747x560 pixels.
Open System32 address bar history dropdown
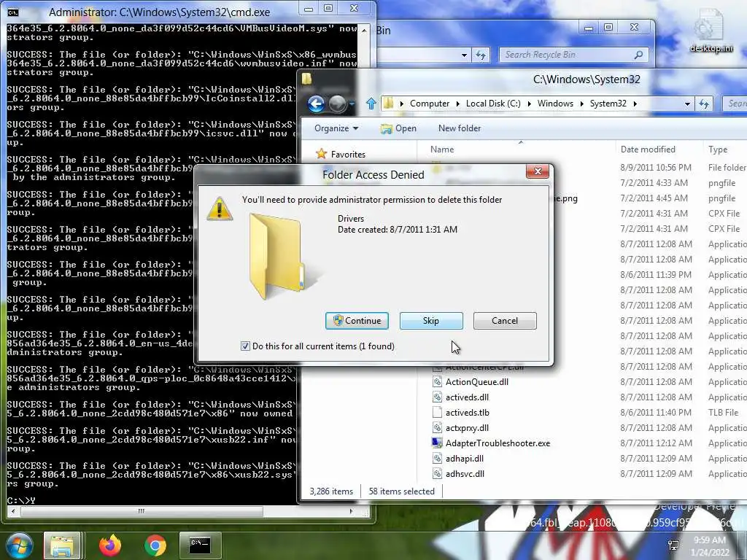point(687,104)
